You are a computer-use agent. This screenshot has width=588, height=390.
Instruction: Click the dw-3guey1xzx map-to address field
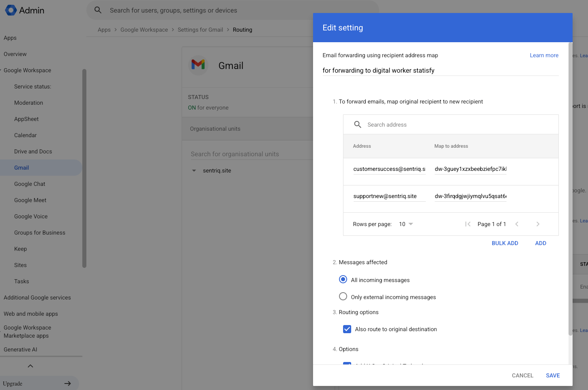(470, 169)
